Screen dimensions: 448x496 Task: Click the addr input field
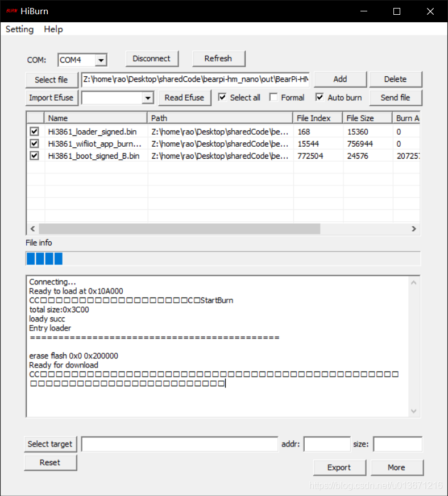[x=327, y=444]
